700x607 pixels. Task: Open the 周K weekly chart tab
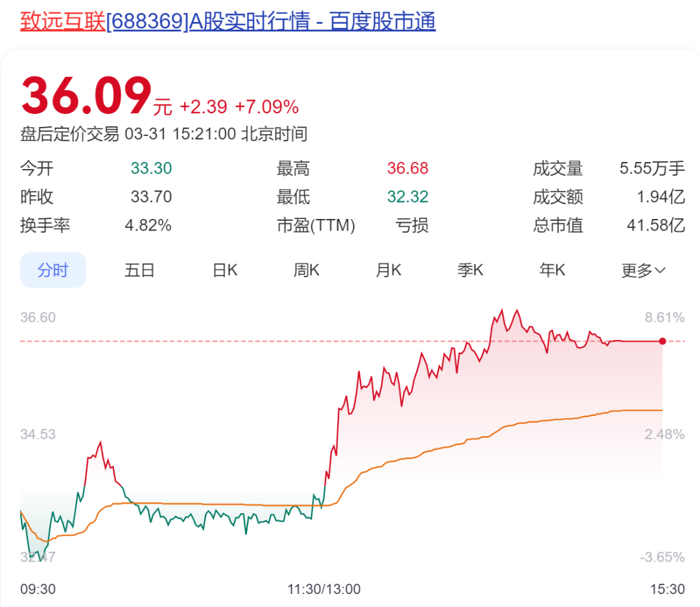point(306,270)
